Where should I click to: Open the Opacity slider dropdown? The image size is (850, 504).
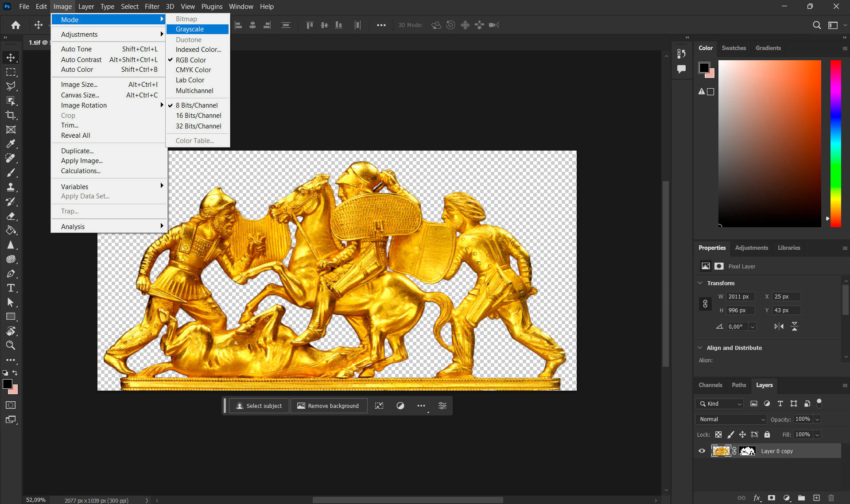pyautogui.click(x=817, y=419)
